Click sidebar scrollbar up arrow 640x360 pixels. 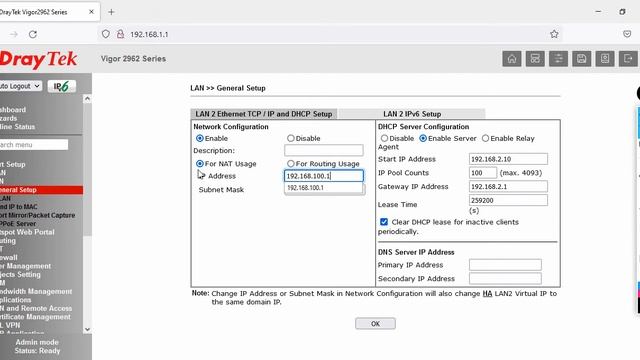click(x=87, y=99)
